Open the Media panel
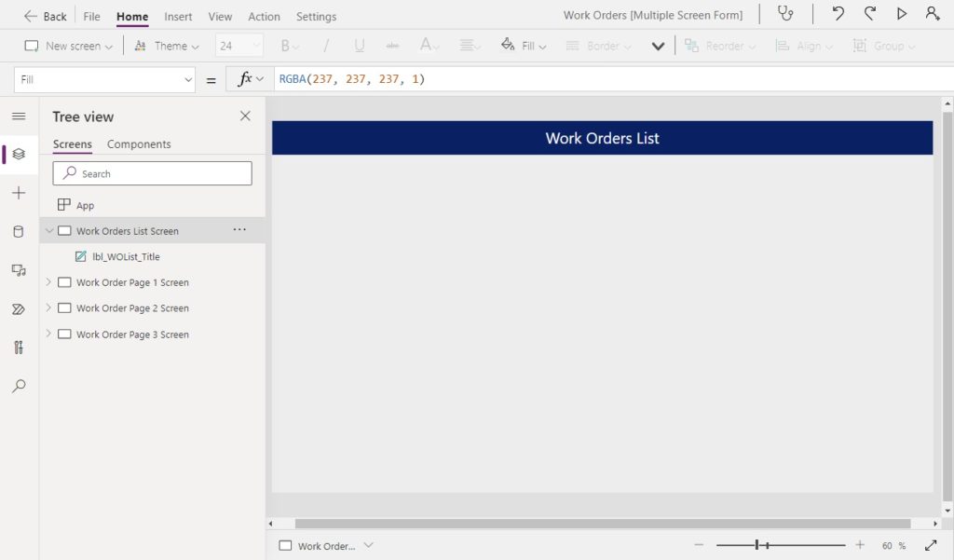Screen dimensions: 954x560 point(19,269)
